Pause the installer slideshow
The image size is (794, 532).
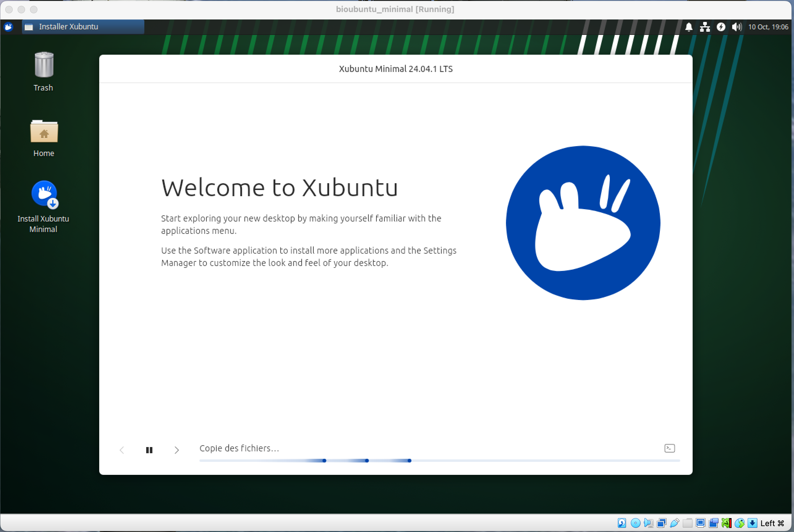pos(149,450)
